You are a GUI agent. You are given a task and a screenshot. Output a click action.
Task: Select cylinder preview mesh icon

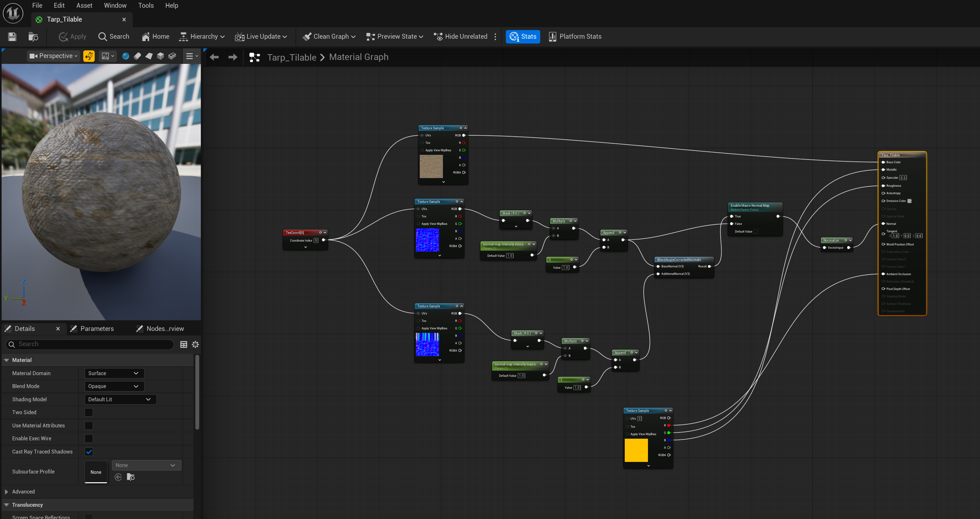(137, 56)
